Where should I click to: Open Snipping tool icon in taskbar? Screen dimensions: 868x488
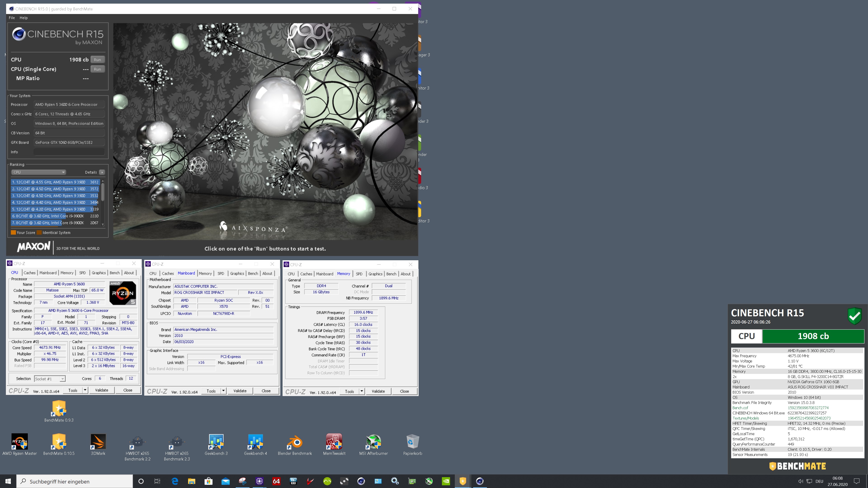(x=243, y=481)
